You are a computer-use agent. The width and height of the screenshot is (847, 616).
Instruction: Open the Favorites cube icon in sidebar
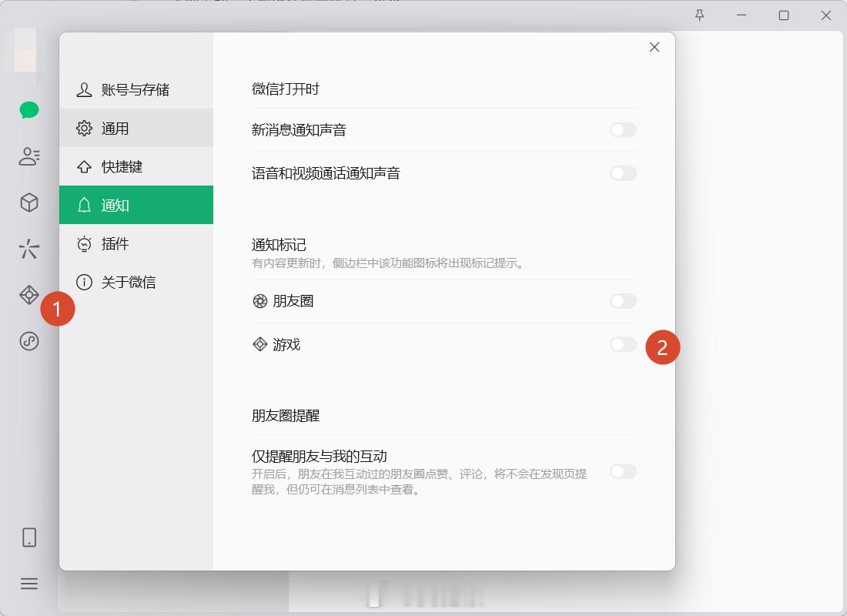(x=29, y=203)
